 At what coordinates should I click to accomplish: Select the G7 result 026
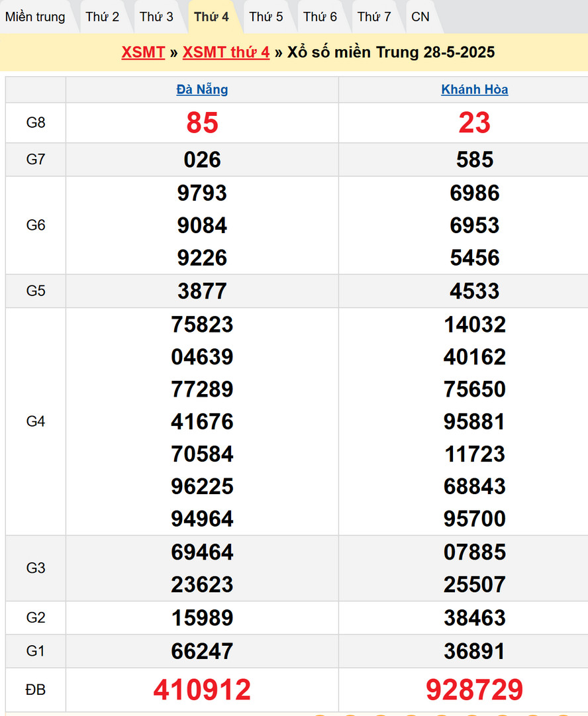(x=202, y=160)
